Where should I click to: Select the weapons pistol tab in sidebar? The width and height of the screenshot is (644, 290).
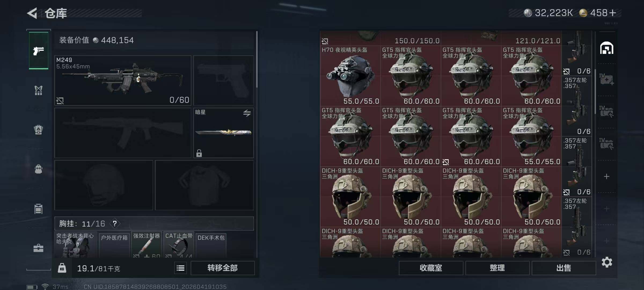39,50
